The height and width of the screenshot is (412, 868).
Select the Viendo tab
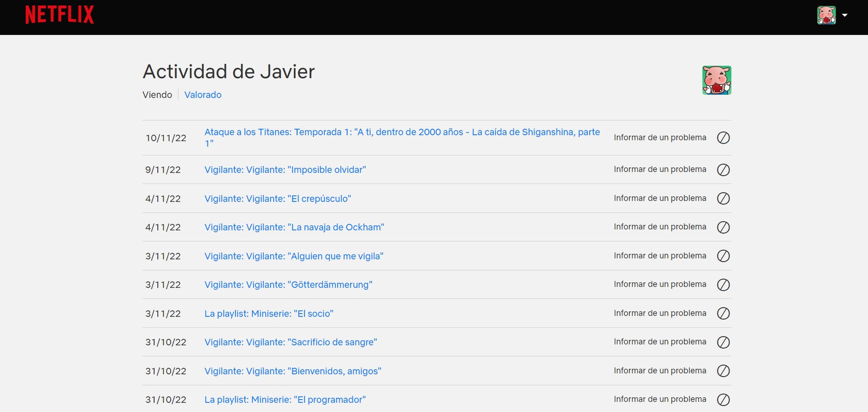[x=157, y=95]
